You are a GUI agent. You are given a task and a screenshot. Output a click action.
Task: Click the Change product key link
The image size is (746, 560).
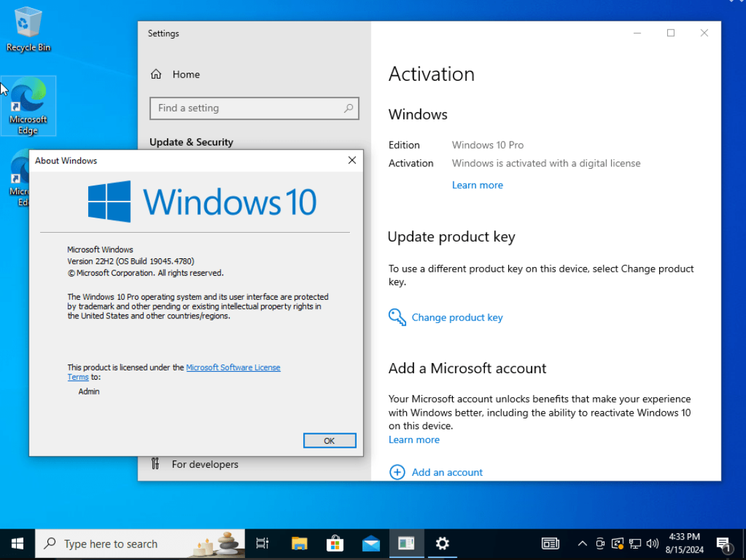tap(457, 318)
